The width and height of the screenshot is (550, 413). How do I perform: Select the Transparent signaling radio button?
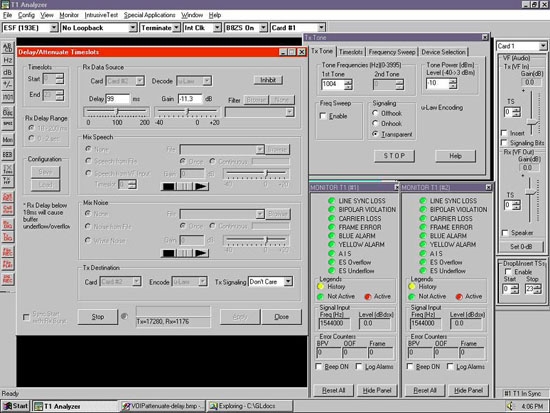(375, 134)
